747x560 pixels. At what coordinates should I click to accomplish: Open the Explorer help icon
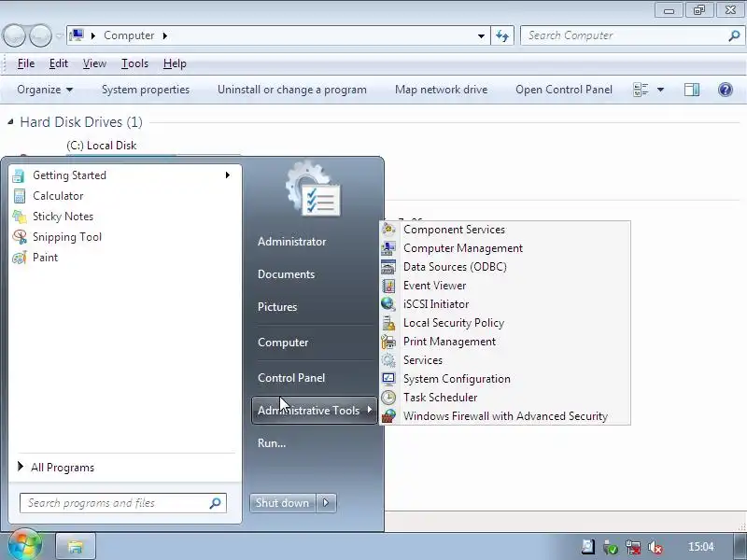726,90
